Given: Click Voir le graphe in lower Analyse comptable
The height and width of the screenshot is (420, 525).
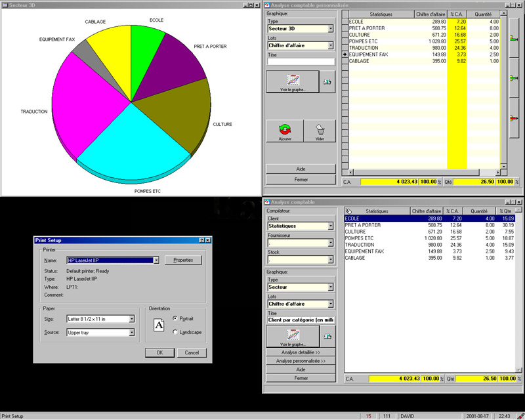Looking at the screenshot, I should click(292, 336).
